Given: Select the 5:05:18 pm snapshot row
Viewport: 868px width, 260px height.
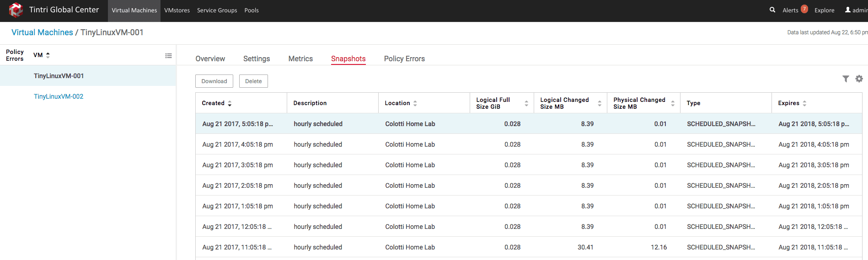Looking at the screenshot, I should 529,124.
